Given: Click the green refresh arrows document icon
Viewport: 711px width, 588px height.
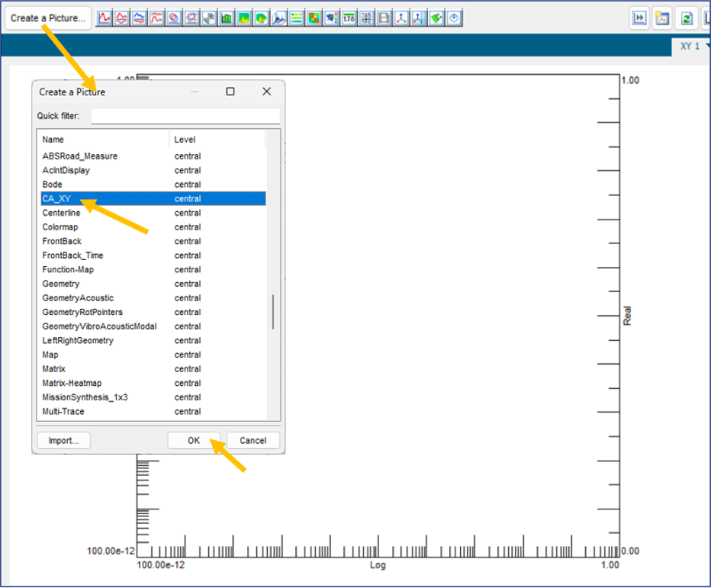Looking at the screenshot, I should pos(687,18).
